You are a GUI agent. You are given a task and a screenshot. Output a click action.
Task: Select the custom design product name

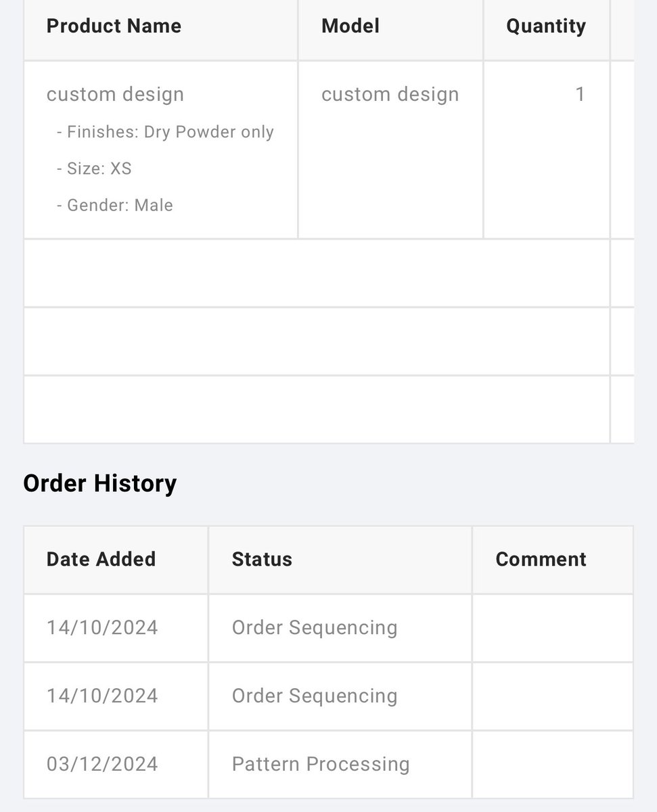pyautogui.click(x=115, y=94)
